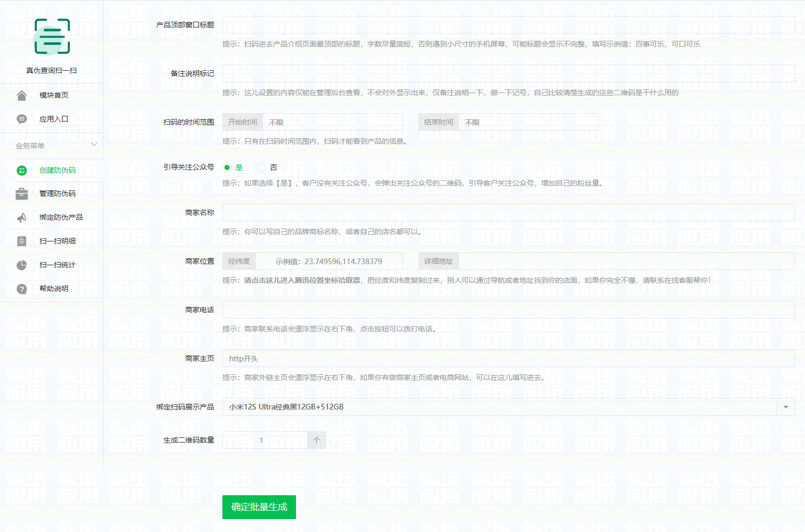Click the 开始时间 date field
Viewport: 805px width, 532px height.
pos(332,123)
